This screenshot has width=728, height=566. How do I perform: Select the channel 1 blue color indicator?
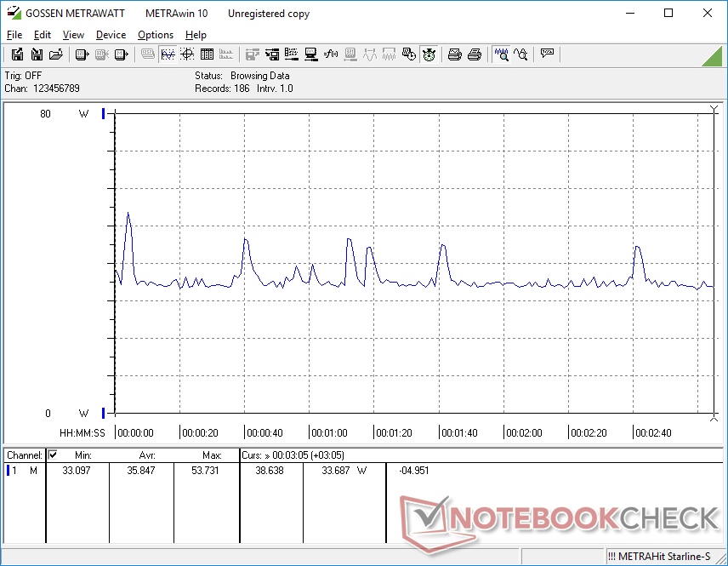[8, 471]
